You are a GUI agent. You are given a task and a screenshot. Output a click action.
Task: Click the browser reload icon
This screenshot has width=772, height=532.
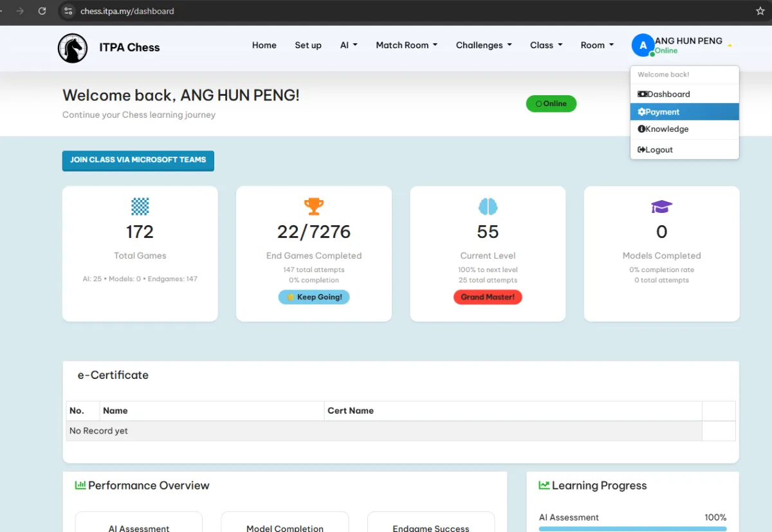tap(42, 11)
